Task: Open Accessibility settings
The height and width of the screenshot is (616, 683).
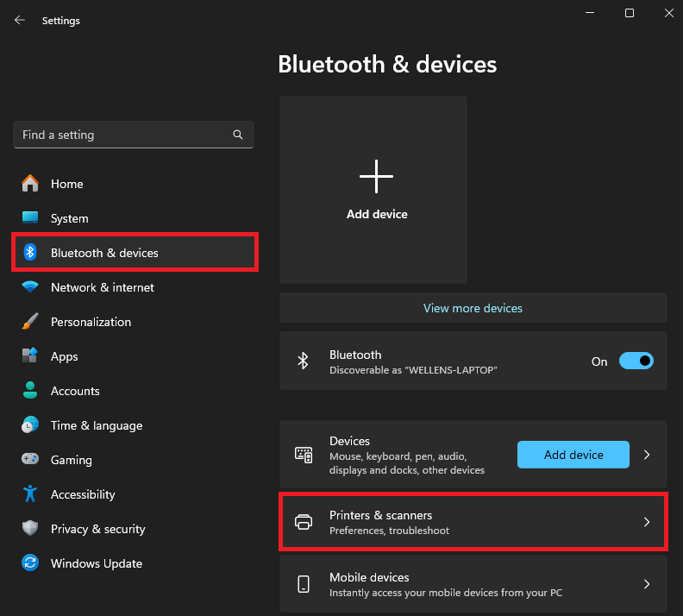Action: (134, 494)
